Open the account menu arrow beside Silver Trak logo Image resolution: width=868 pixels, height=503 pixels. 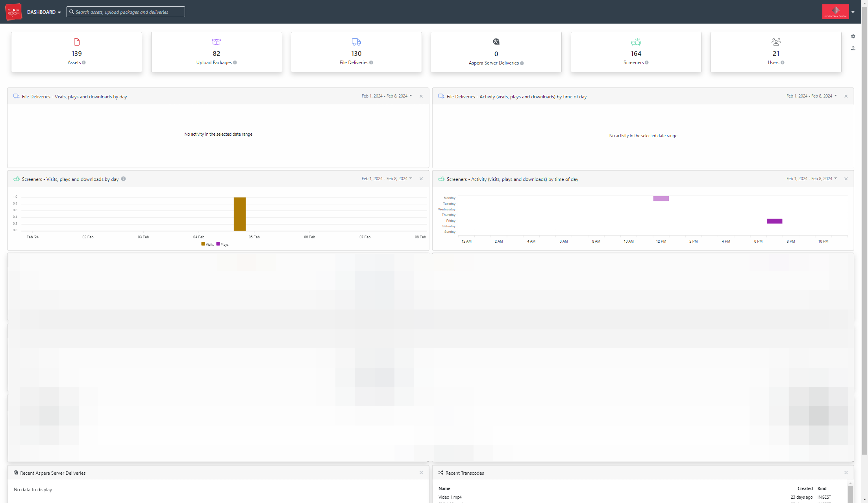tap(853, 12)
